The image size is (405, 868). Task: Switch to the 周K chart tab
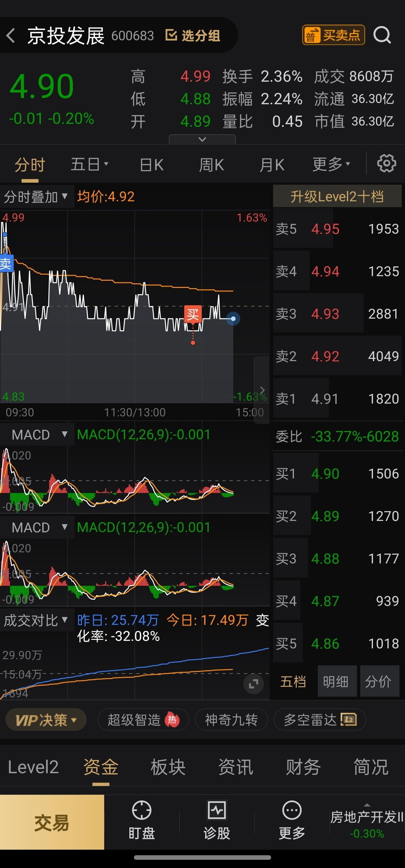[x=211, y=164]
